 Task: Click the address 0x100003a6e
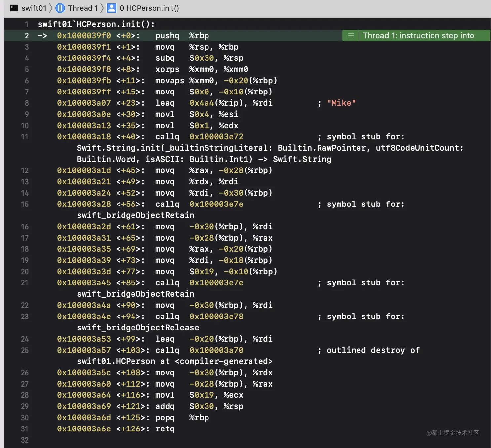click(x=84, y=429)
